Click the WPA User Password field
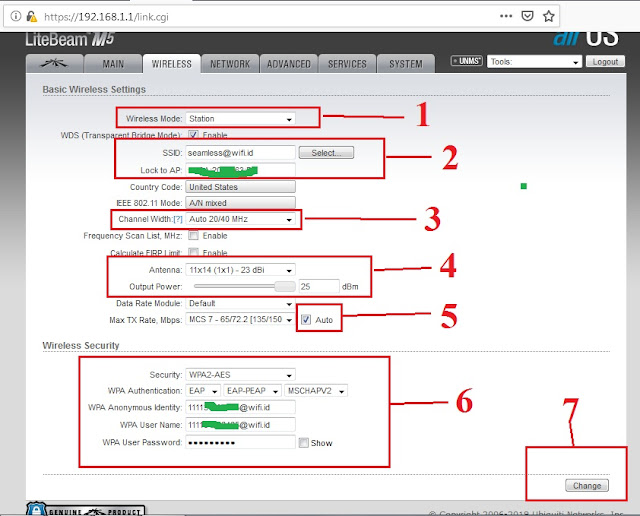This screenshot has height=516, width=640. pyautogui.click(x=240, y=443)
